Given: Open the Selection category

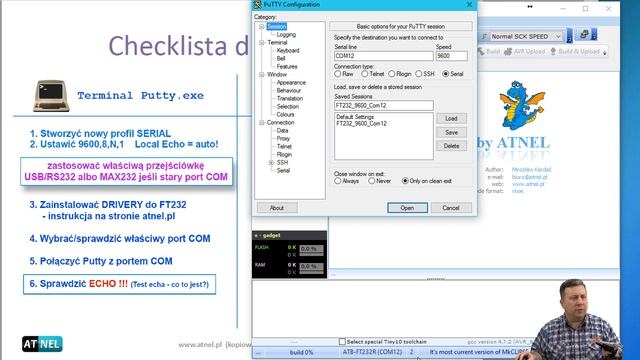Looking at the screenshot, I should 288,107.
